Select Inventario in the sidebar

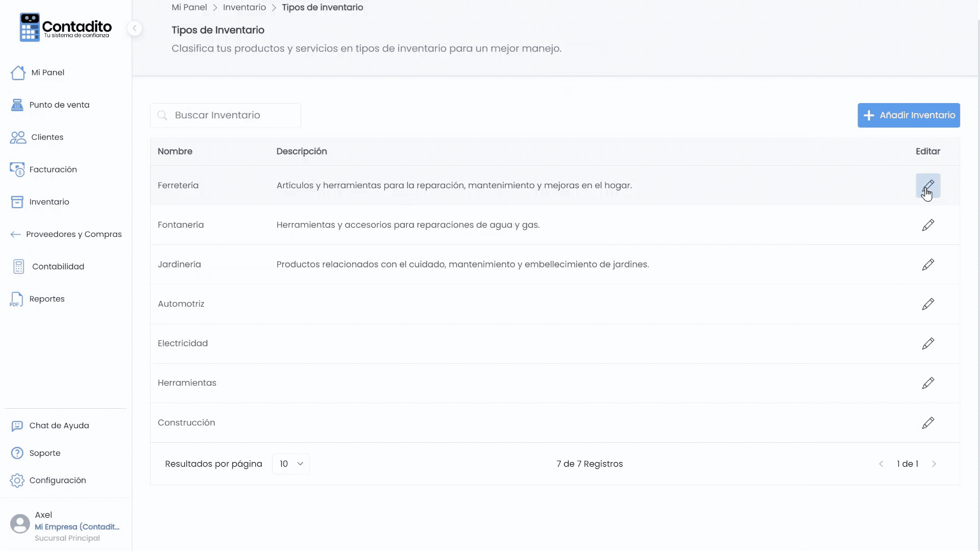click(x=40, y=202)
